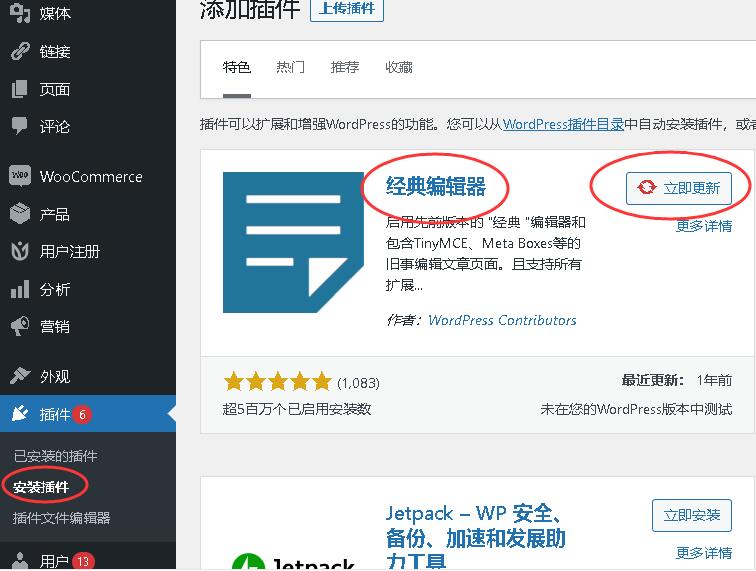Click the User Registration (用户注册) icon
Viewport: 756px width, 571px height.
[19, 251]
